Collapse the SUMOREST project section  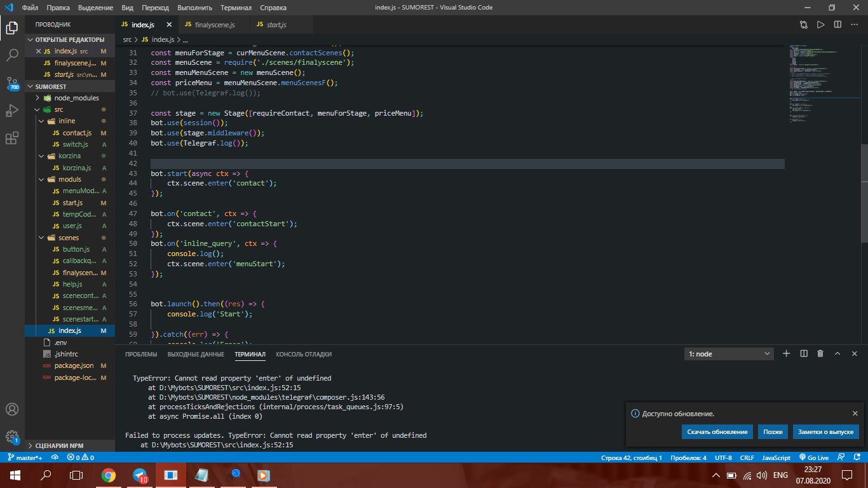(x=70, y=86)
